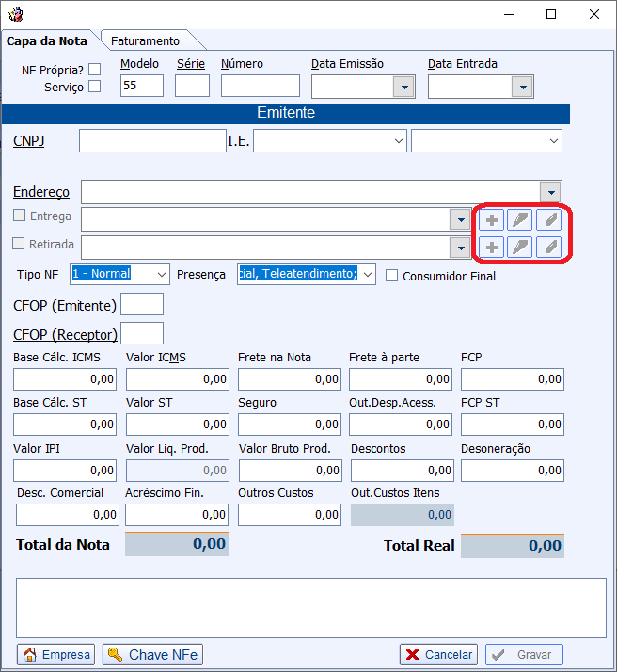Open the CNPJ underlined label link
This screenshot has width=617, height=672.
click(x=29, y=141)
